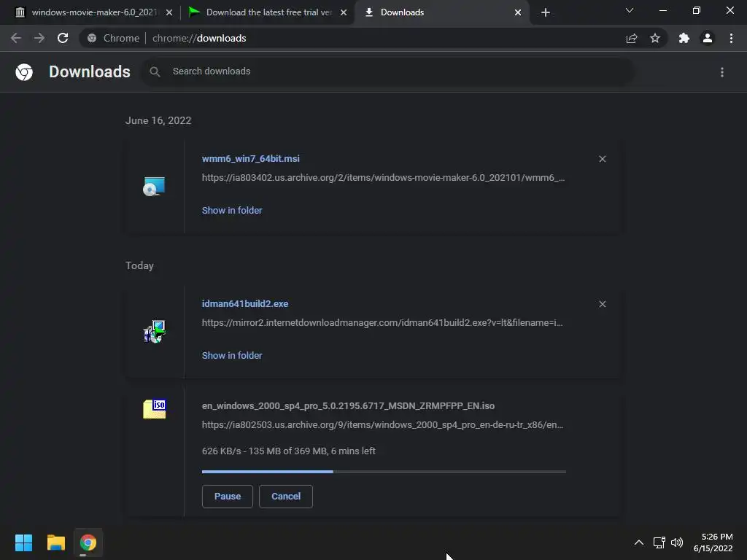This screenshot has width=747, height=560.
Task: Open the volume tray icon
Action: [676, 542]
